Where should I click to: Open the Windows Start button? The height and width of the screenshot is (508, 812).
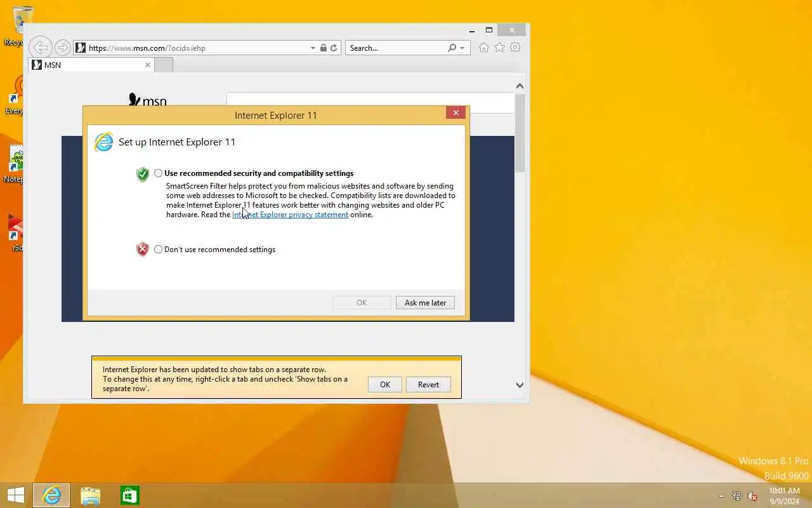click(x=16, y=495)
